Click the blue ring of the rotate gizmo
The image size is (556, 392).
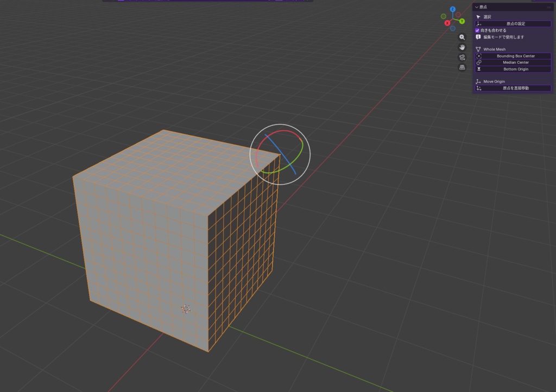click(281, 154)
